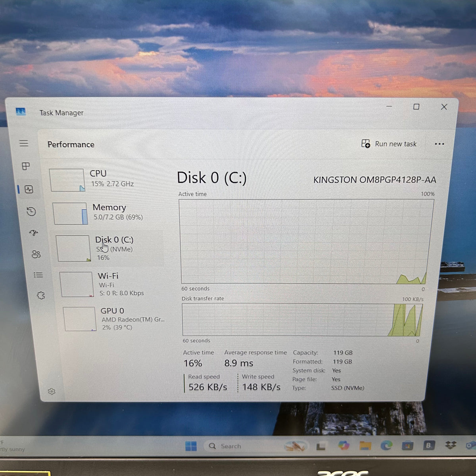
Task: Open the Services page icon
Action: point(41,296)
